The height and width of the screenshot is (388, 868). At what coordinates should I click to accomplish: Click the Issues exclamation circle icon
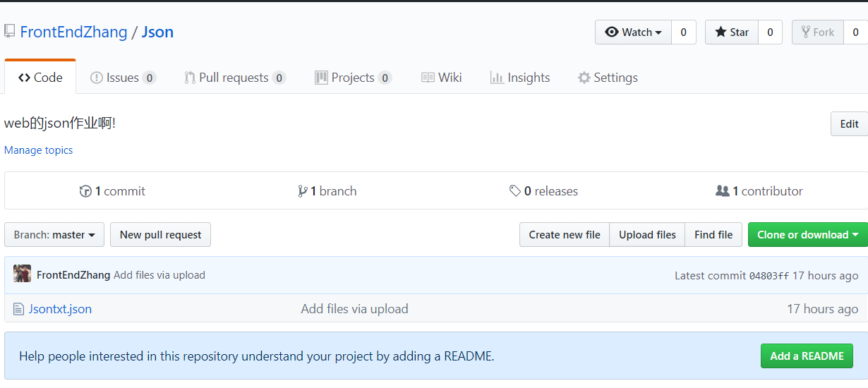(97, 78)
